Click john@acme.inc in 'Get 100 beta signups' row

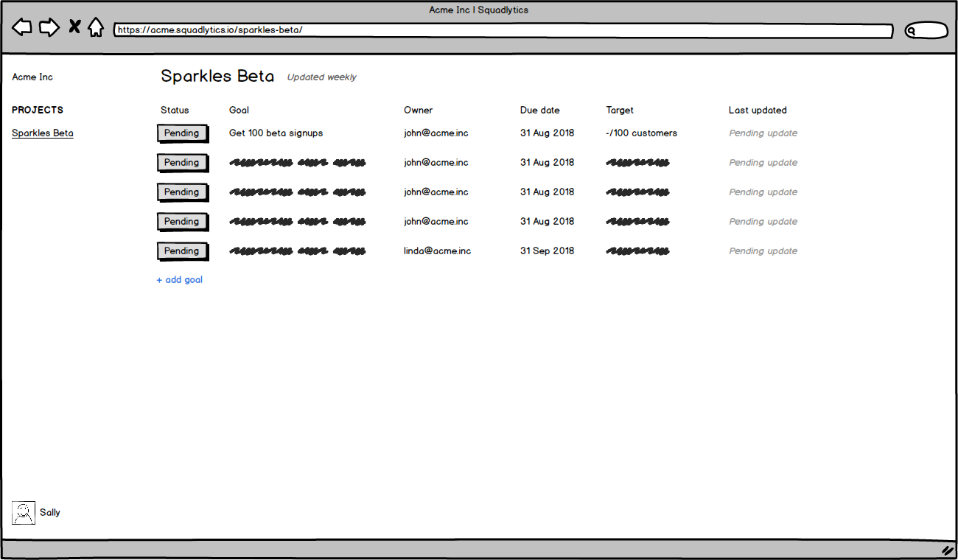436,133
